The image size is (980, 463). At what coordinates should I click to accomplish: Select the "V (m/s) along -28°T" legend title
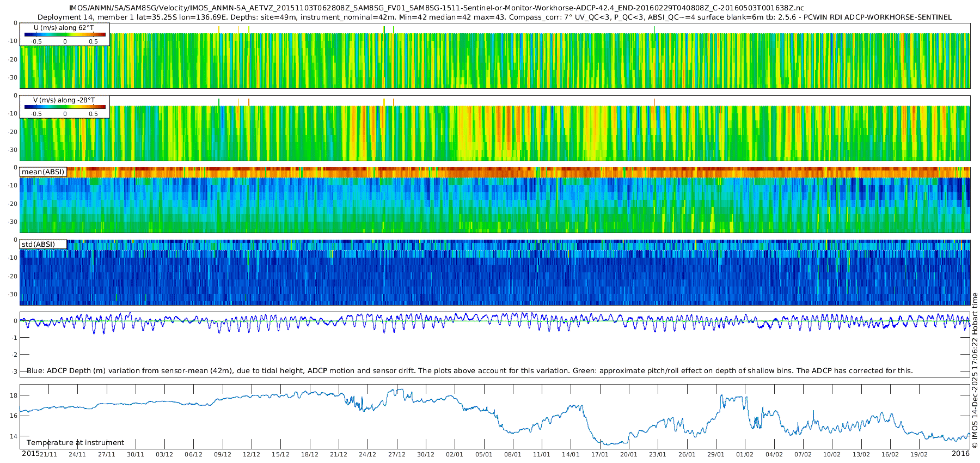tap(64, 100)
